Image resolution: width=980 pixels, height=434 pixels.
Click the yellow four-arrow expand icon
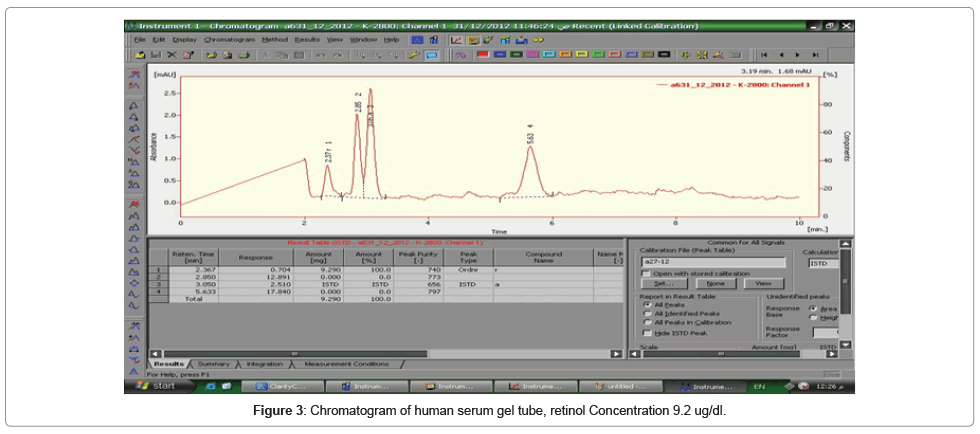[702, 54]
